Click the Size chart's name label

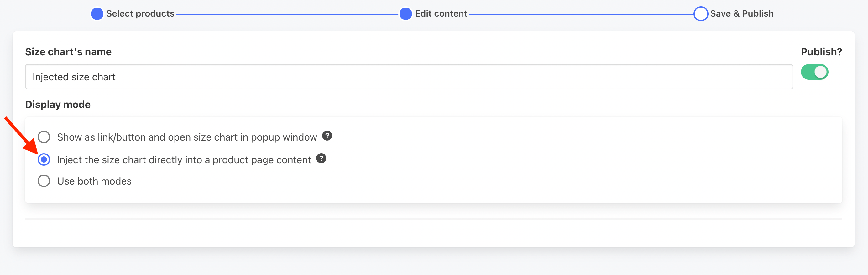pyautogui.click(x=68, y=51)
